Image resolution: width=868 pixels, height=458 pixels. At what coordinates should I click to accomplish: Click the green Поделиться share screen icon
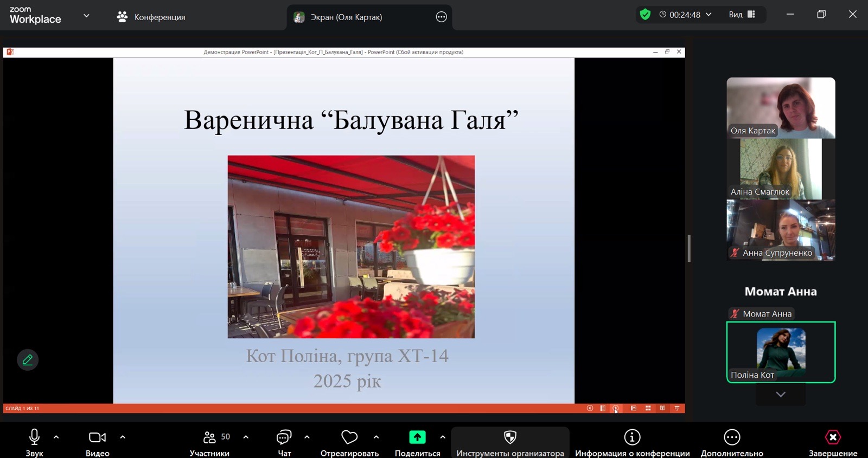pyautogui.click(x=417, y=437)
